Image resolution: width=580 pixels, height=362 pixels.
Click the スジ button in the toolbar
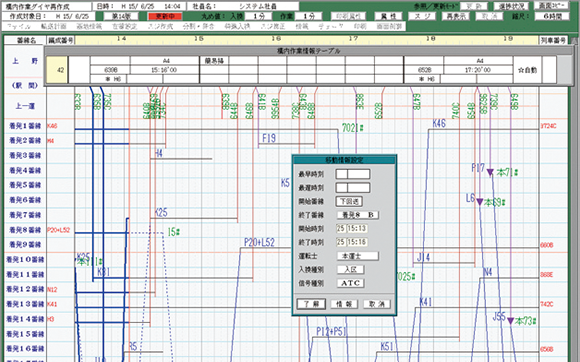coord(422,16)
